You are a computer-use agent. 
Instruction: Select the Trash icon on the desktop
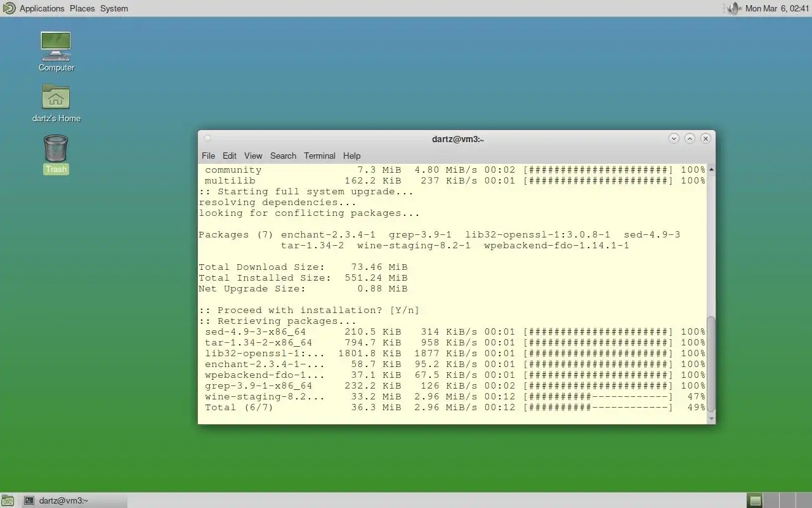click(x=56, y=148)
